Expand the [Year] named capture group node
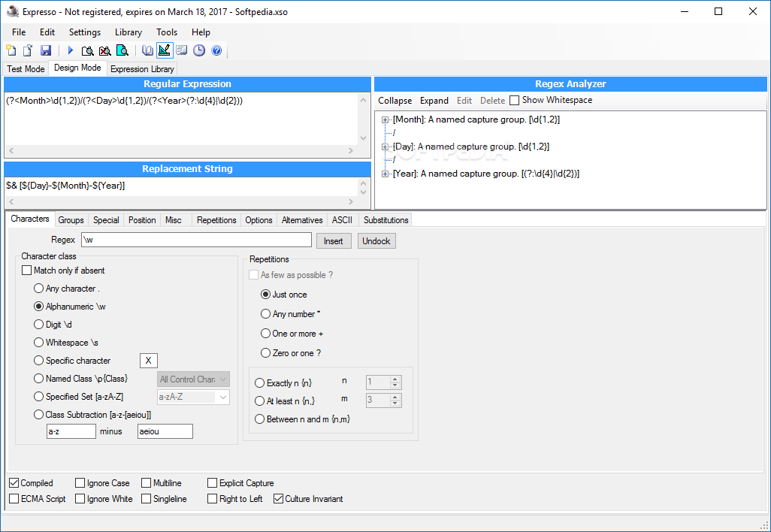This screenshot has width=771, height=532. click(385, 174)
